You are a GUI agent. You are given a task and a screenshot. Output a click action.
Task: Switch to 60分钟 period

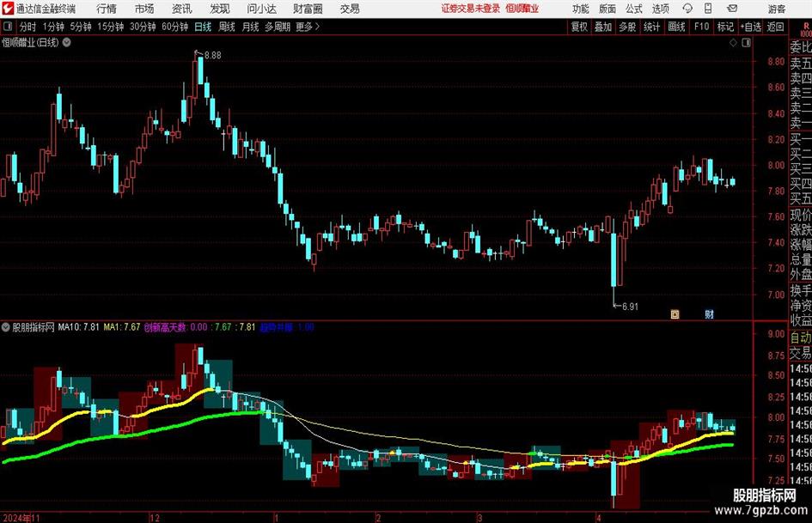point(174,27)
